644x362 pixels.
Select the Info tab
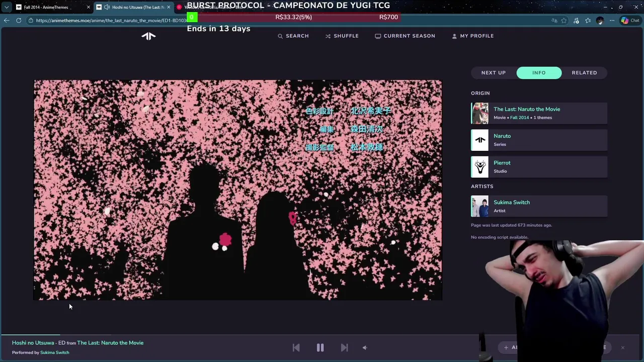click(x=539, y=72)
